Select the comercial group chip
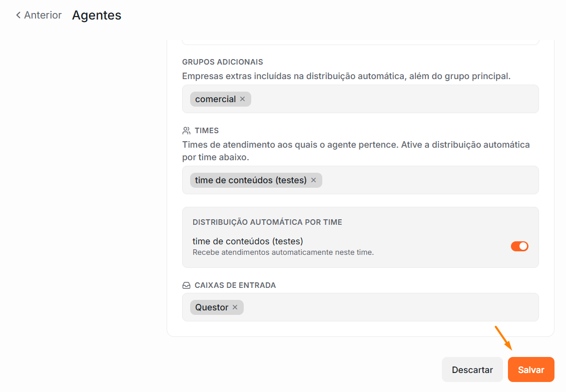This screenshot has width=566, height=392. 215,99
